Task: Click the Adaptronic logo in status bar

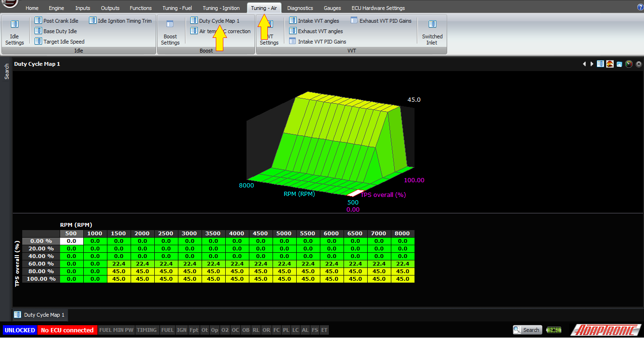Action: pos(606,330)
